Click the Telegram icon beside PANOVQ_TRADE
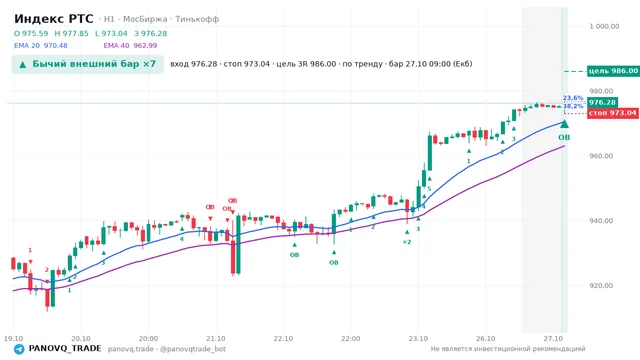640x360 pixels. tap(19, 349)
